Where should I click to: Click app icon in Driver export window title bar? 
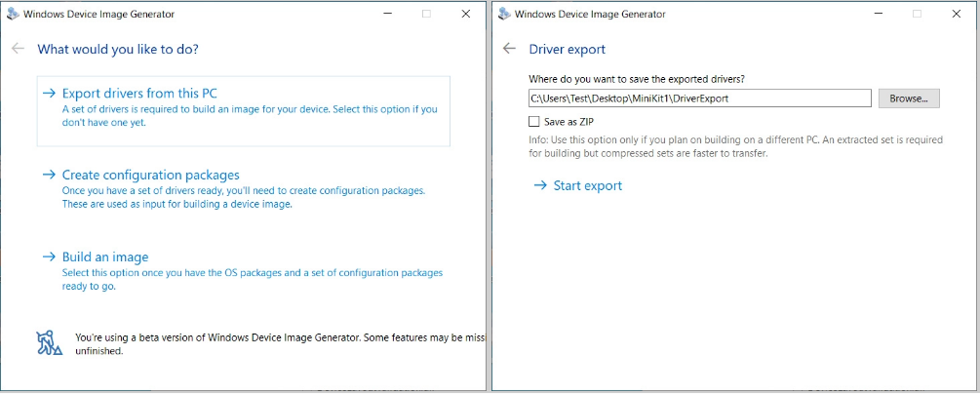504,13
